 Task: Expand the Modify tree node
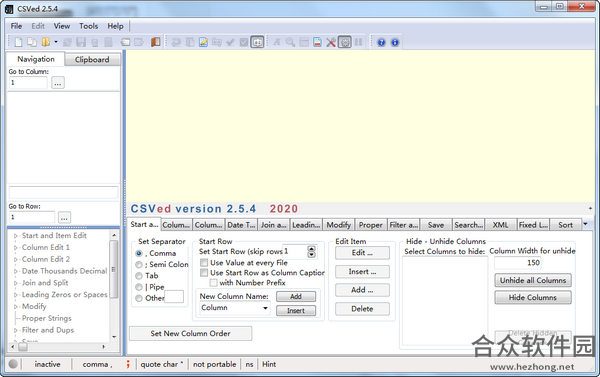(16, 307)
